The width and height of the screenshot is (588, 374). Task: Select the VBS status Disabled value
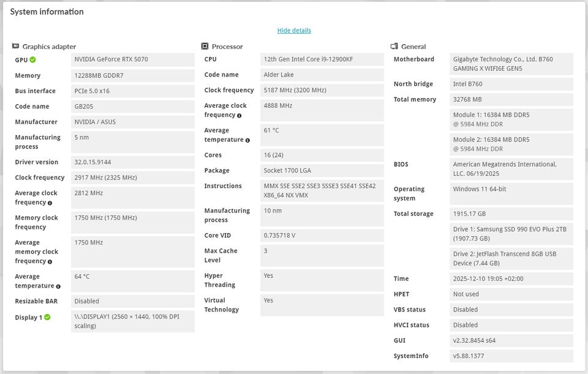[511, 310]
